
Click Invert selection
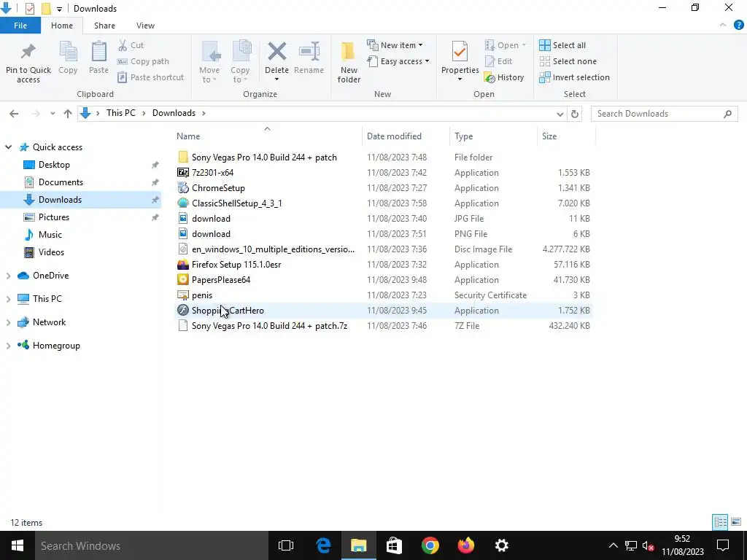pos(575,77)
